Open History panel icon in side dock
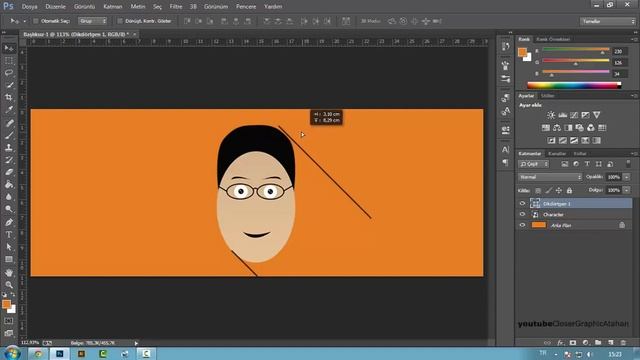The width and height of the screenshot is (640, 360). [x=505, y=47]
